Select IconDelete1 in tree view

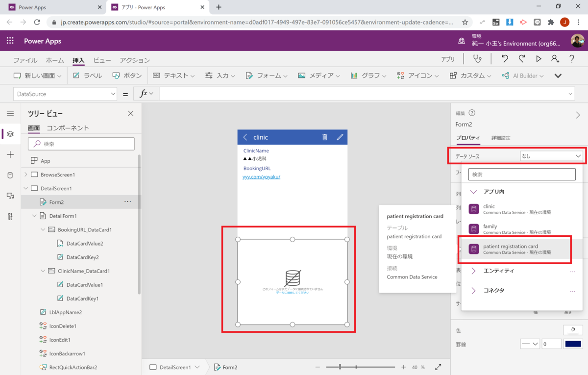(x=63, y=325)
